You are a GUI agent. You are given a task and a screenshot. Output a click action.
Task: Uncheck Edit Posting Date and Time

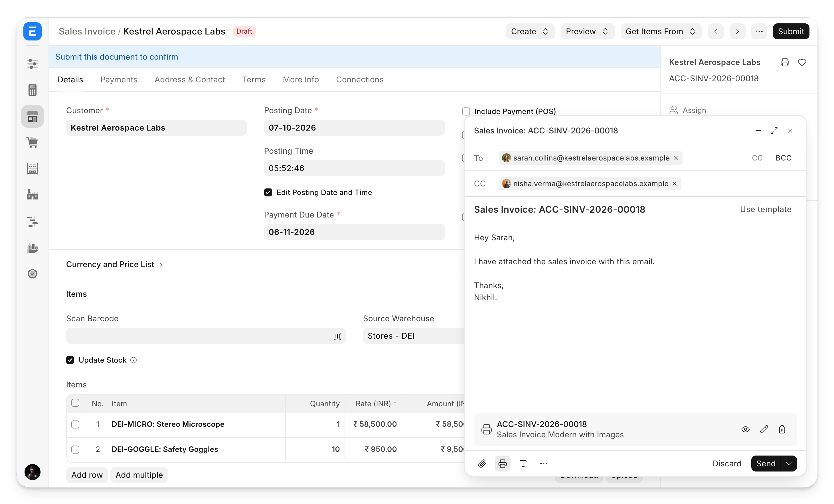coord(268,192)
